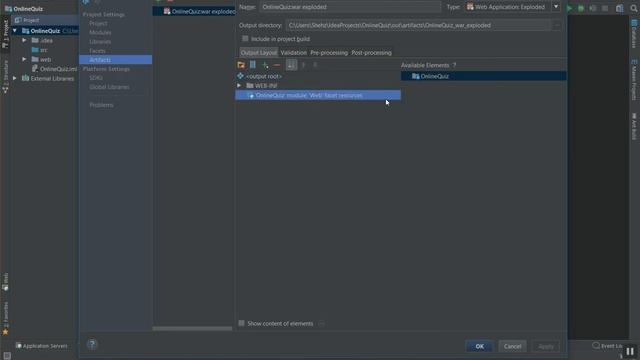Select 'OnlineQuiz' module Web facet resources row
Viewport: 640px width, 360px height.
tap(318, 95)
